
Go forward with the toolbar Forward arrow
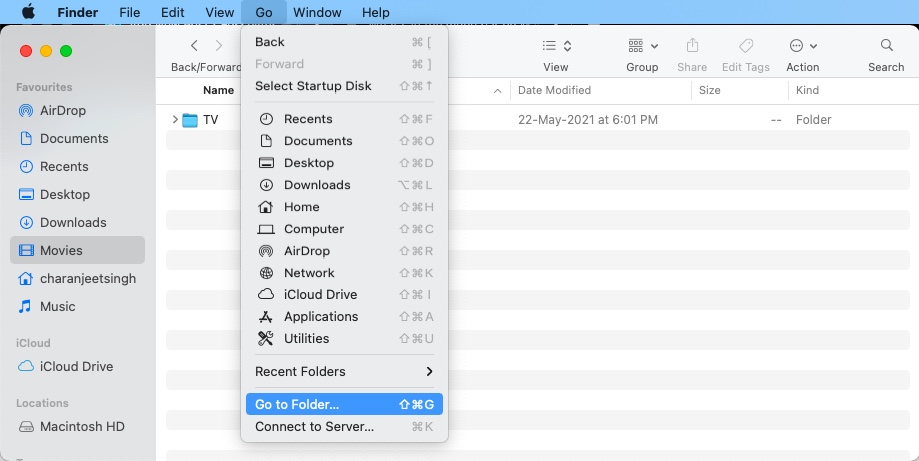click(219, 46)
